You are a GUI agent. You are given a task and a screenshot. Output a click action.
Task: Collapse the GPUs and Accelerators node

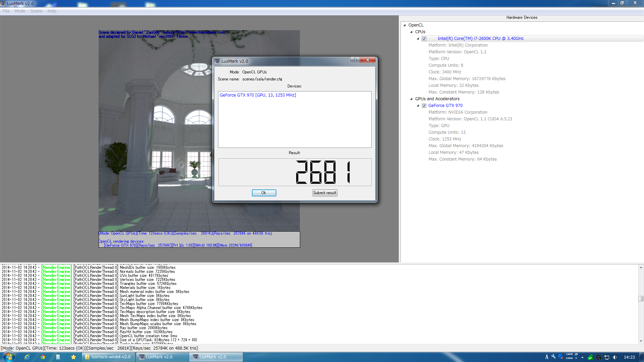411,99
